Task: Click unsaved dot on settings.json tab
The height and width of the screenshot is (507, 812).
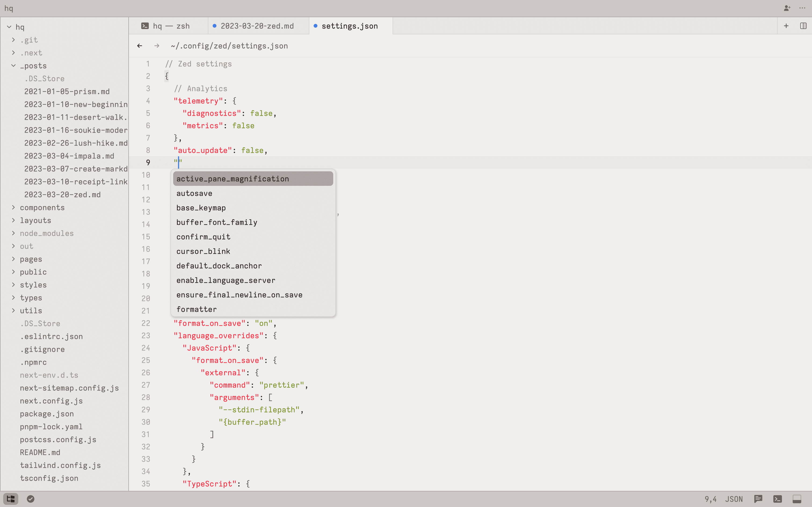Action: click(x=316, y=26)
